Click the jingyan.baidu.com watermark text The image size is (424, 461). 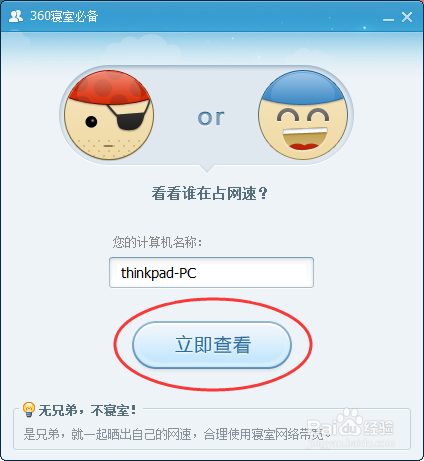(x=351, y=443)
